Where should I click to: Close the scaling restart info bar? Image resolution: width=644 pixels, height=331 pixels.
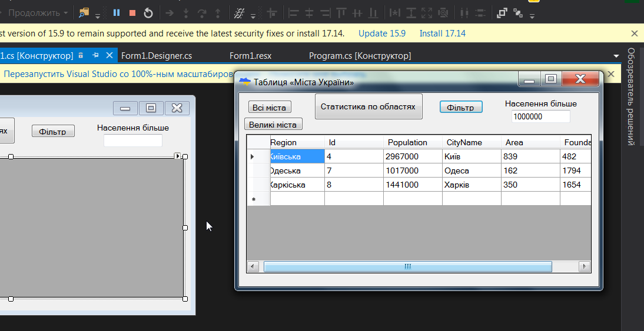(x=610, y=74)
